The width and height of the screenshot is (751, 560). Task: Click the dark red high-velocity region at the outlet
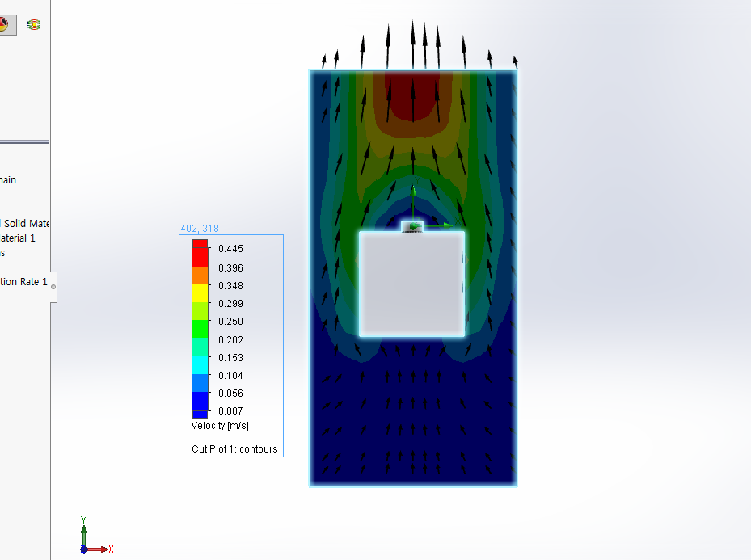pyautogui.click(x=413, y=95)
